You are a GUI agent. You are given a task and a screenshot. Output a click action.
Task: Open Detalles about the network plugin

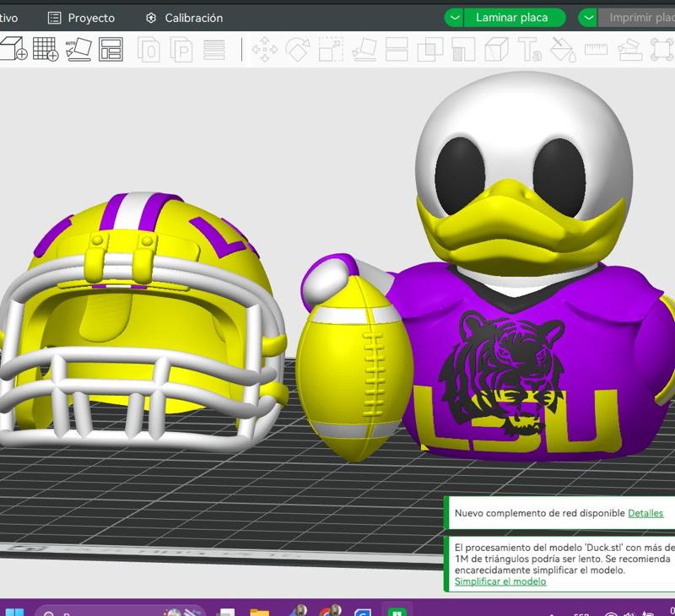645,511
